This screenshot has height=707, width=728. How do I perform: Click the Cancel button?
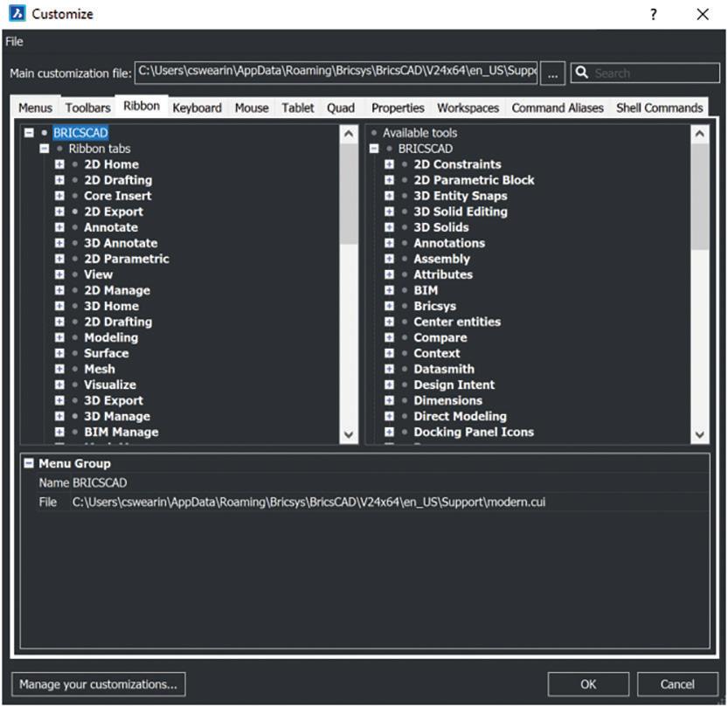677,683
